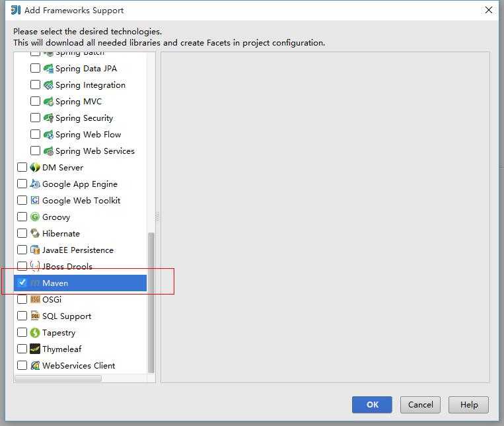The image size is (504, 426).
Task: Click the IntelliJ logo in title bar
Action: (15, 11)
